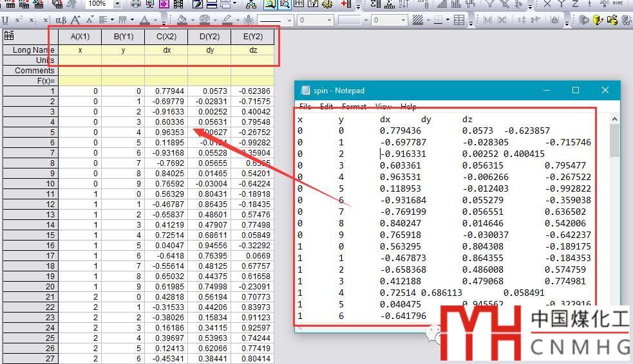Click the Long Name cell of column A
The height and width of the screenshot is (364, 633).
click(80, 50)
